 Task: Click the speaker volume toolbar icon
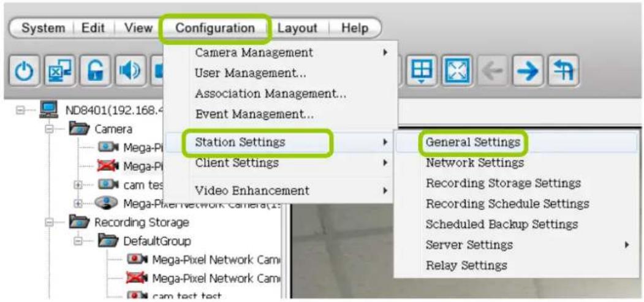tap(130, 70)
